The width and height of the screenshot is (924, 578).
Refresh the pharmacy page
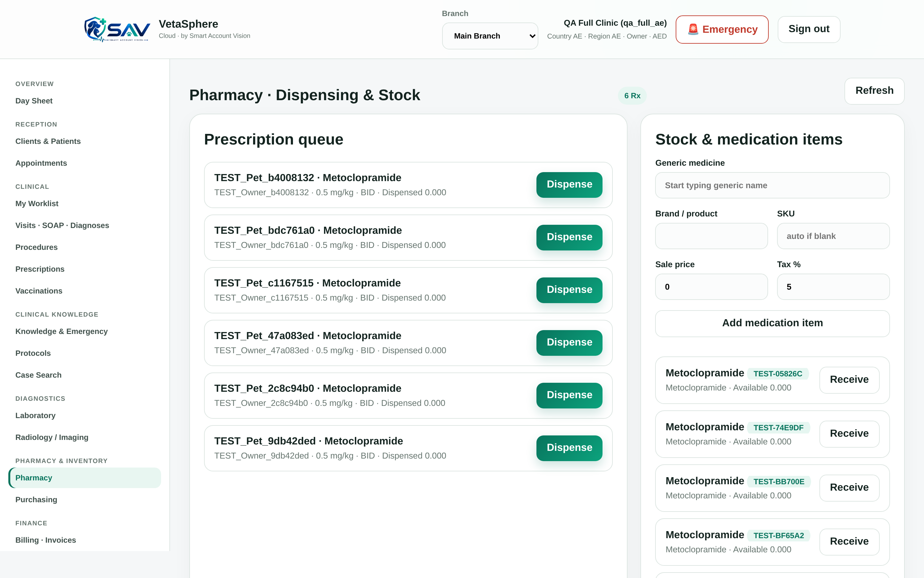coord(874,91)
